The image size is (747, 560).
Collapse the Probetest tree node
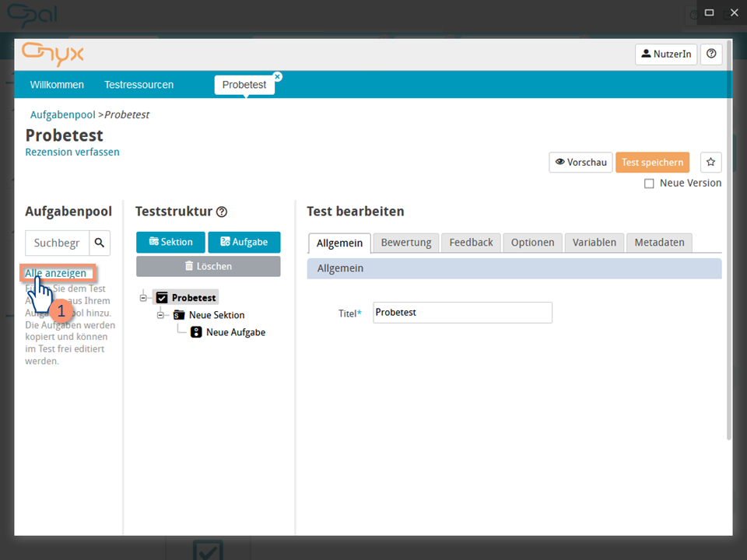pyautogui.click(x=144, y=298)
